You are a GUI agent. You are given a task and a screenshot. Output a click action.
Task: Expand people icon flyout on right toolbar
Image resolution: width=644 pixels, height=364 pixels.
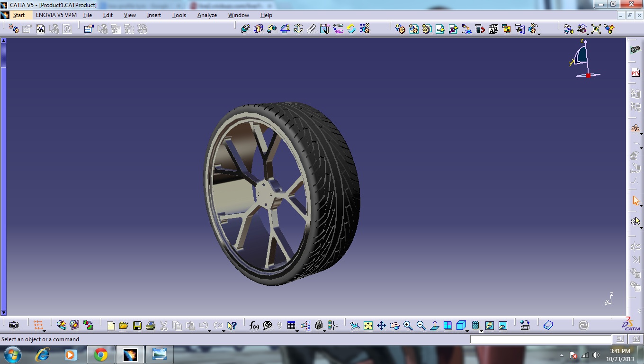click(641, 134)
